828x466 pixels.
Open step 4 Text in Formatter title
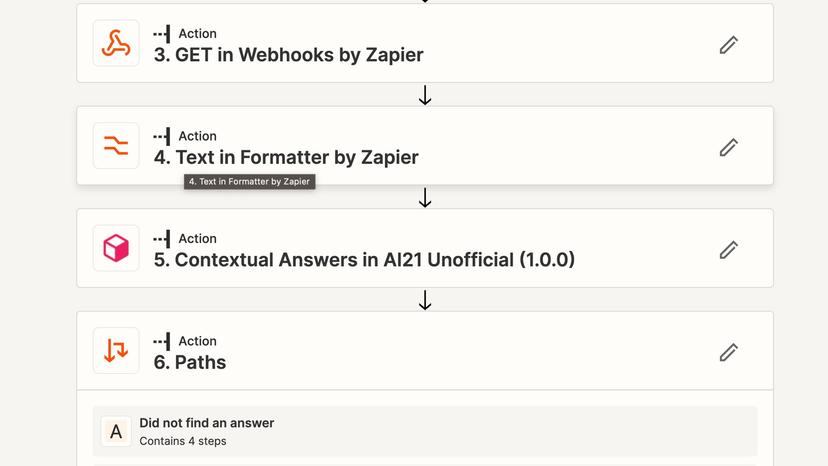286,157
